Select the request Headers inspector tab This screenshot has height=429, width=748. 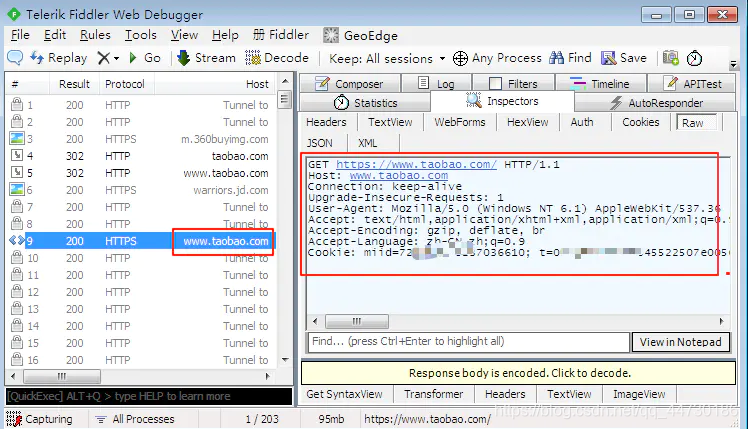click(326, 122)
